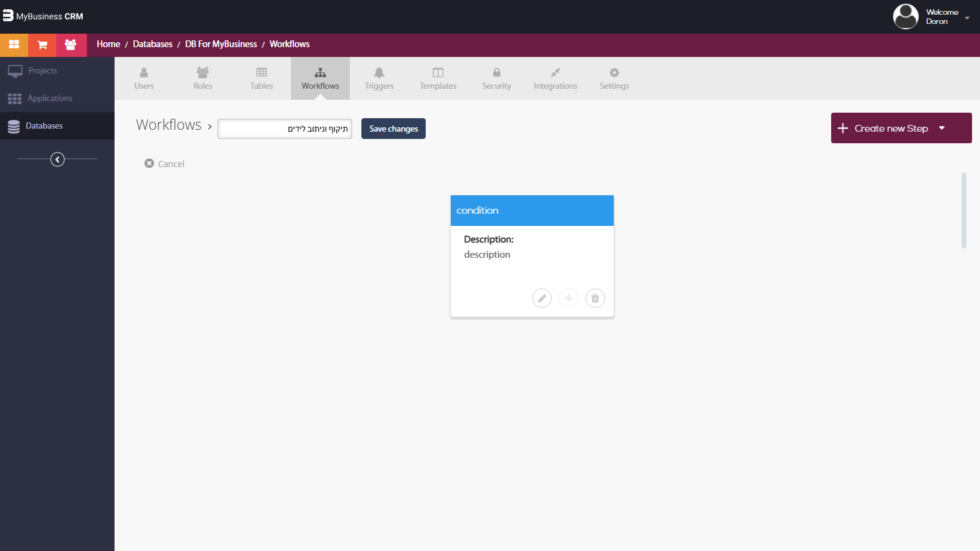Screen dimensions: 980x551
Task: Select the Workflows tab
Action: click(x=320, y=78)
